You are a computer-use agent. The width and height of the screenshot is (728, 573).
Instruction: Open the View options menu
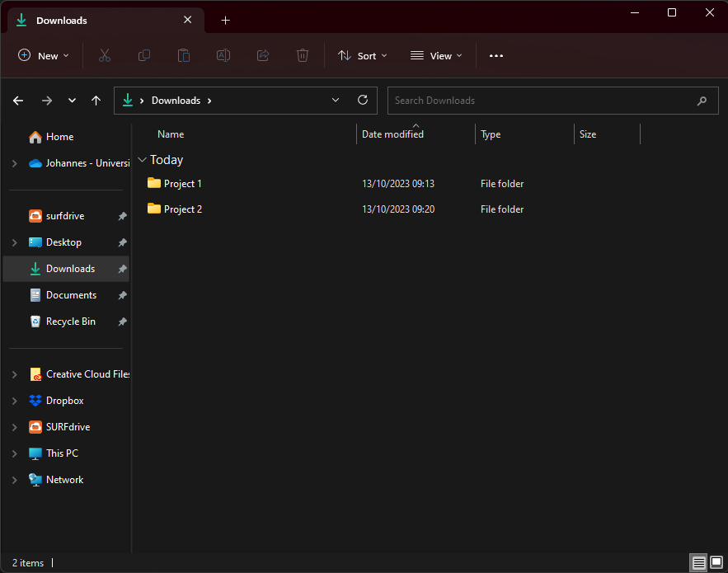[436, 55]
